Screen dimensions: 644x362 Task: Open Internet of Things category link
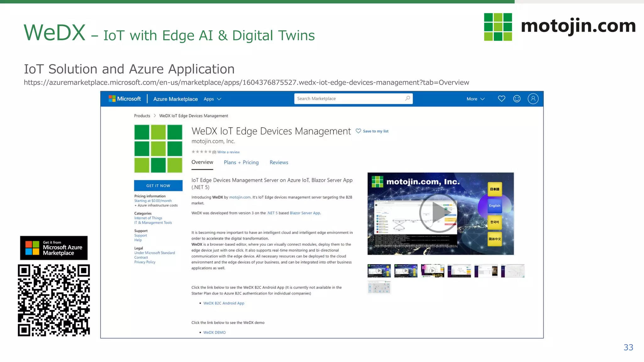[148, 218]
